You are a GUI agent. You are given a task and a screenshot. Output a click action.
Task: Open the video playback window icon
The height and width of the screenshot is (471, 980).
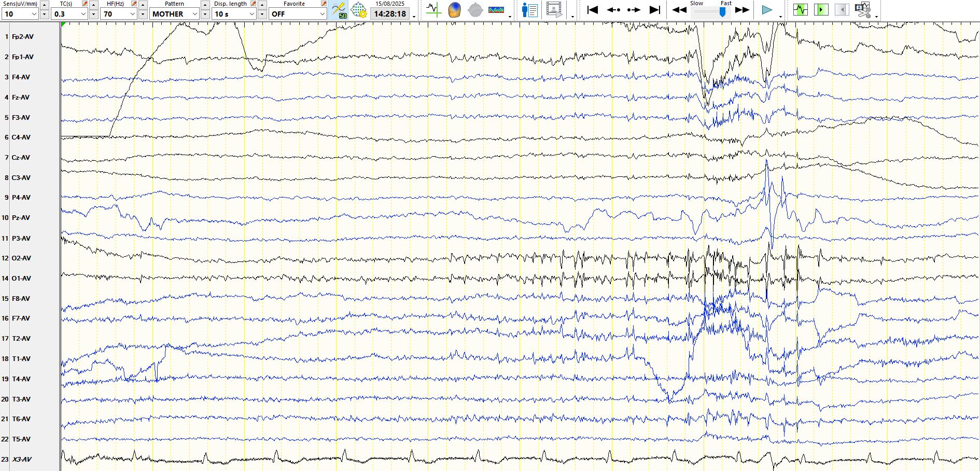point(554,10)
